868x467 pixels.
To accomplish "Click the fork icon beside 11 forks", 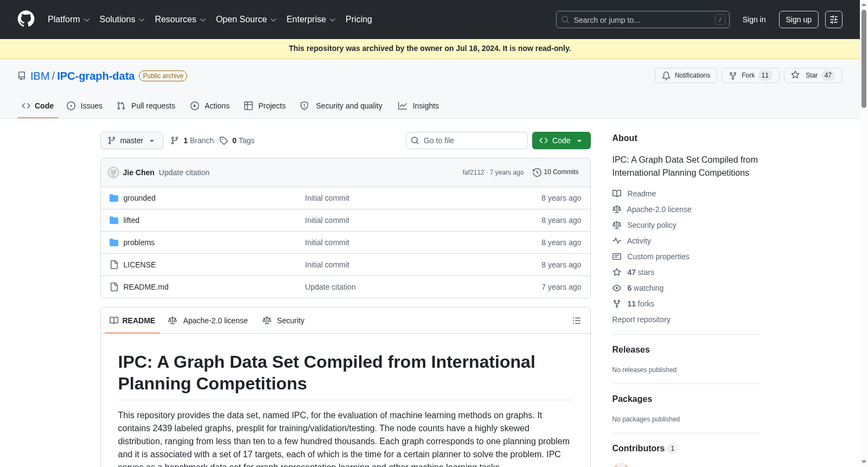I will (x=617, y=304).
